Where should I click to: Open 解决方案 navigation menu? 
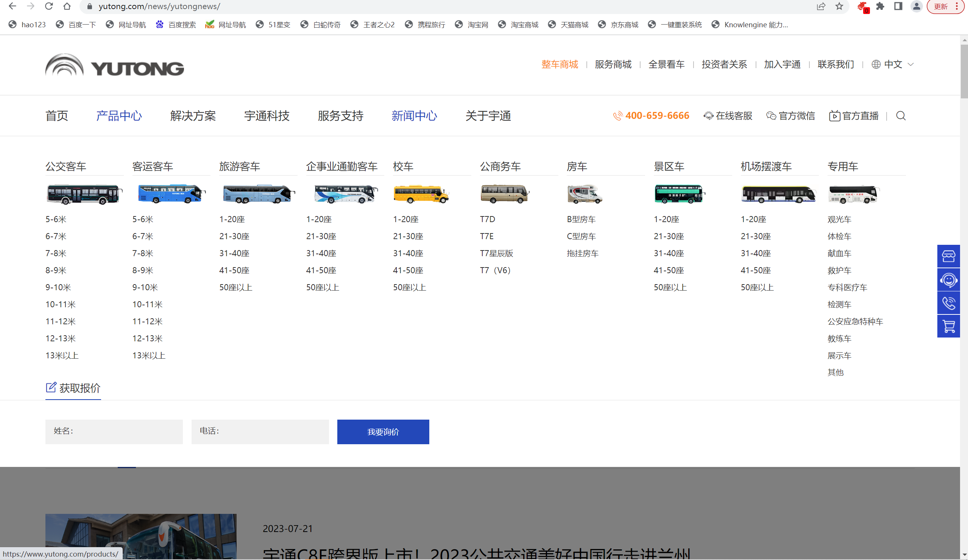click(193, 115)
